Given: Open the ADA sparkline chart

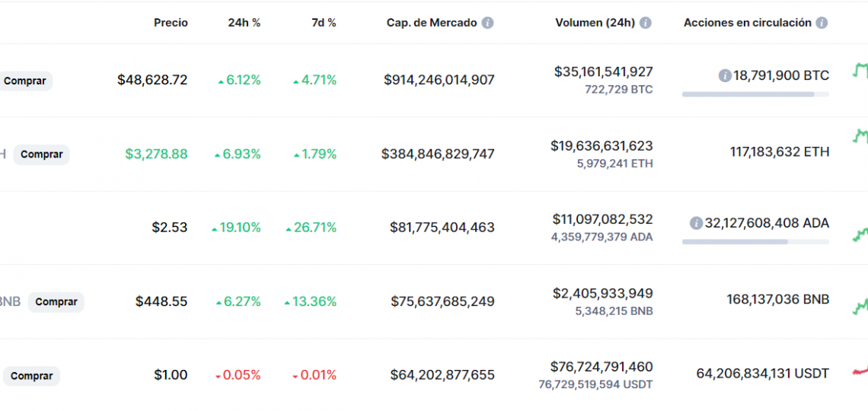Looking at the screenshot, I should pos(860,234).
